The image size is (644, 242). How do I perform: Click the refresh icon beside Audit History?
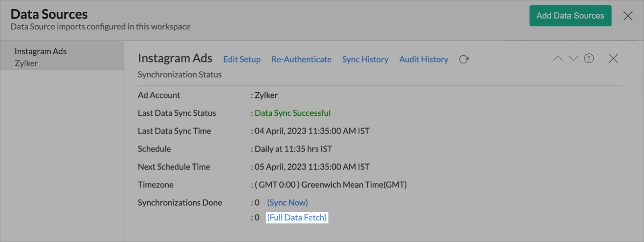(464, 59)
